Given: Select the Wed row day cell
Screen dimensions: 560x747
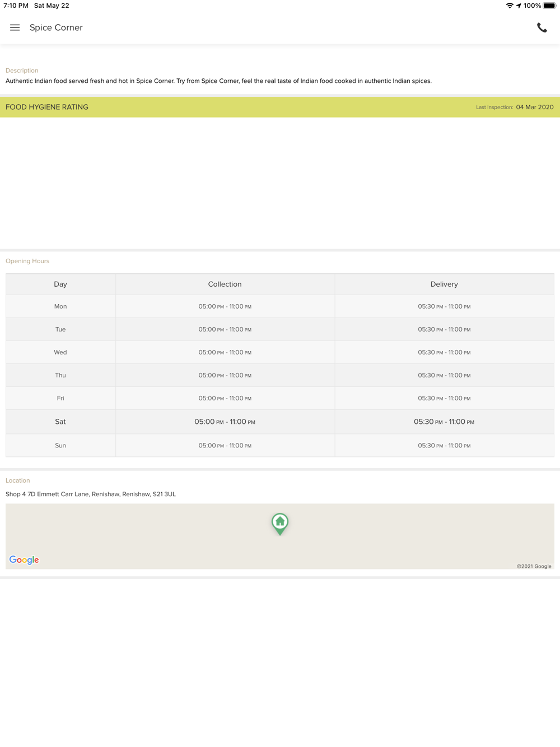Looking at the screenshot, I should tap(60, 352).
